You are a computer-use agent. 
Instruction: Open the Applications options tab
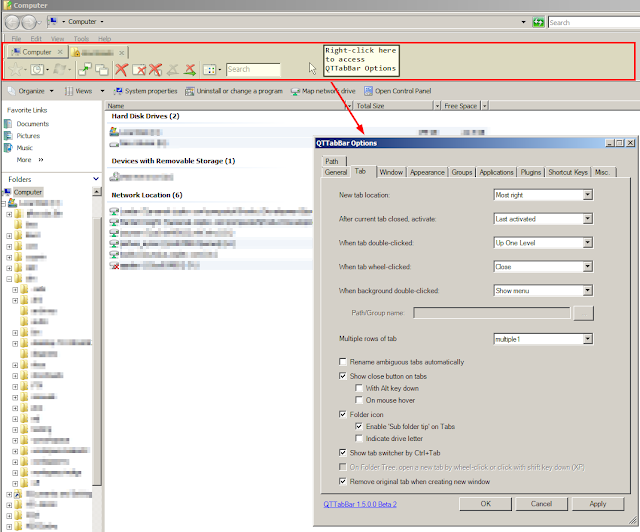tap(496, 172)
